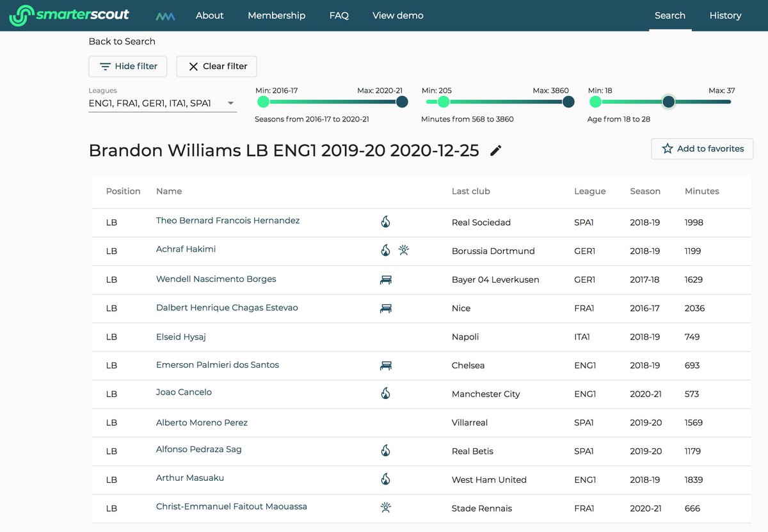Click flame icon in Theo Hernandez row
Screen dimensions: 768x532
(x=385, y=222)
